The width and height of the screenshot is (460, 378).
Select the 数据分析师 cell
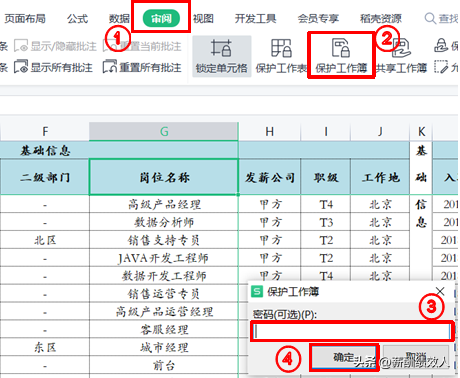(164, 222)
